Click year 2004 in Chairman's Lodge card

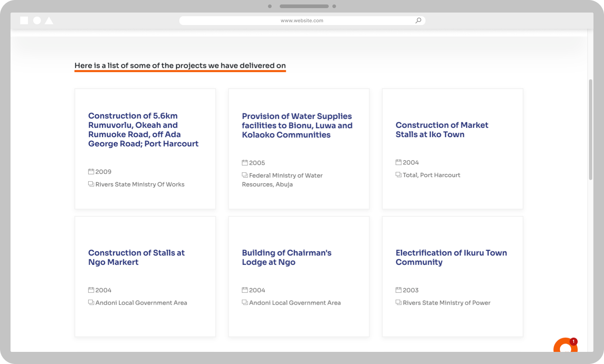click(x=257, y=290)
